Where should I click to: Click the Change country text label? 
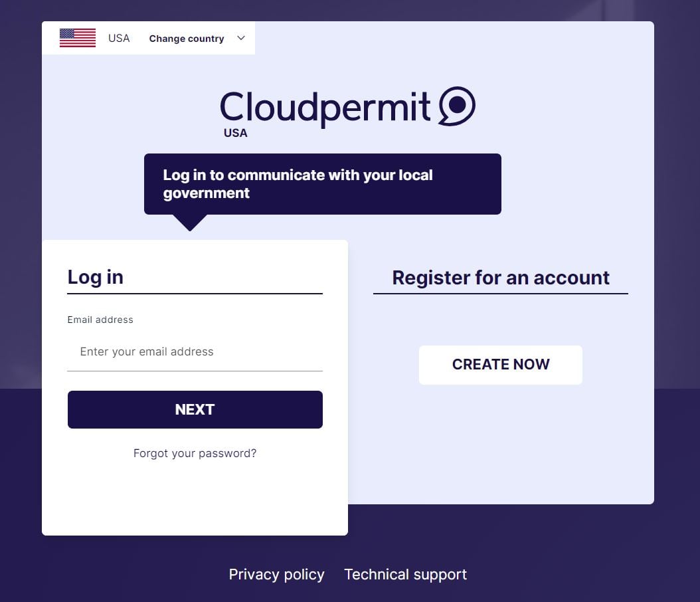pyautogui.click(x=186, y=38)
